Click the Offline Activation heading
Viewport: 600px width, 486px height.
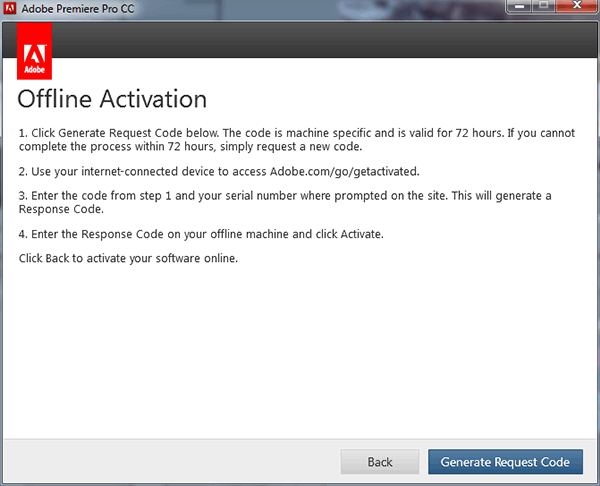(112, 99)
